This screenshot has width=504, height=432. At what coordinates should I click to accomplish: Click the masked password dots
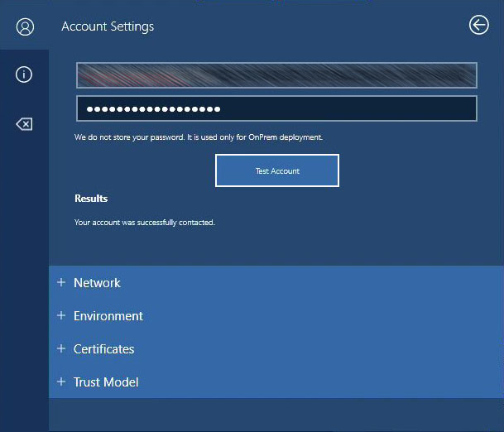click(154, 109)
